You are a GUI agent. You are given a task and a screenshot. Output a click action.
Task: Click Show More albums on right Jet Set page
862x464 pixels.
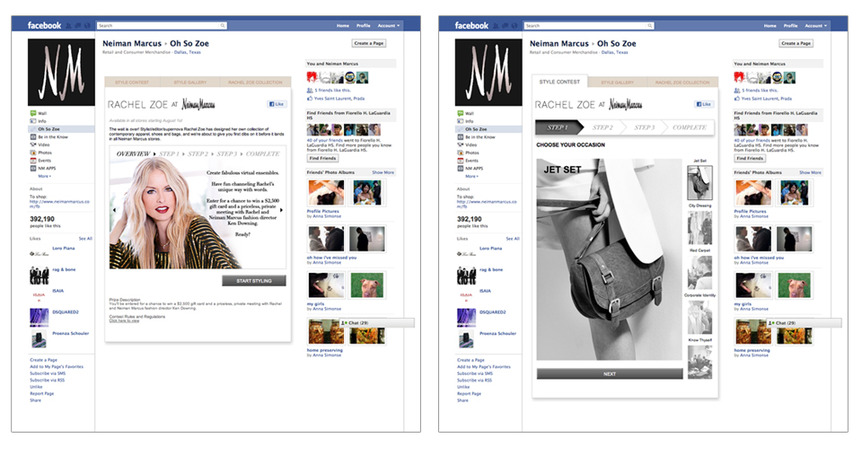(810, 173)
